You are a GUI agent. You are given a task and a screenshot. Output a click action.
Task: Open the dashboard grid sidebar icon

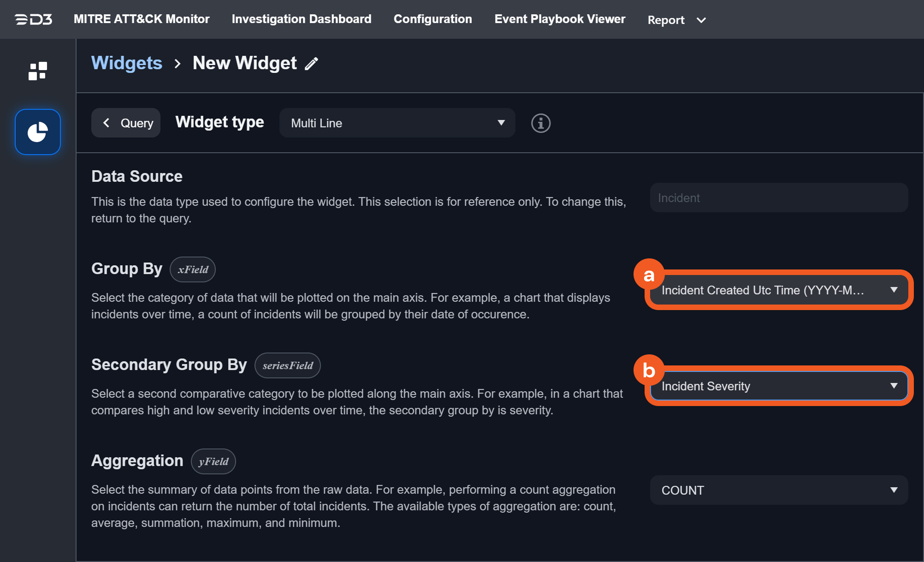pos(38,71)
